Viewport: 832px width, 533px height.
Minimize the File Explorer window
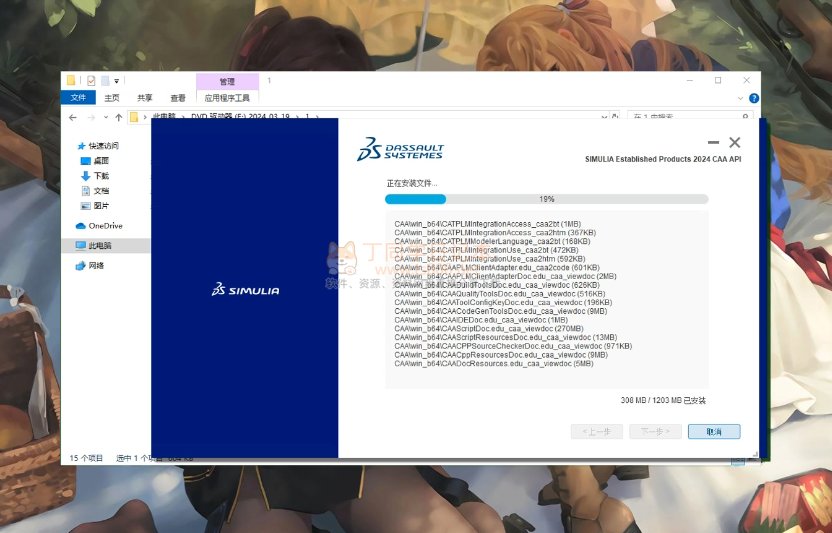tap(690, 80)
